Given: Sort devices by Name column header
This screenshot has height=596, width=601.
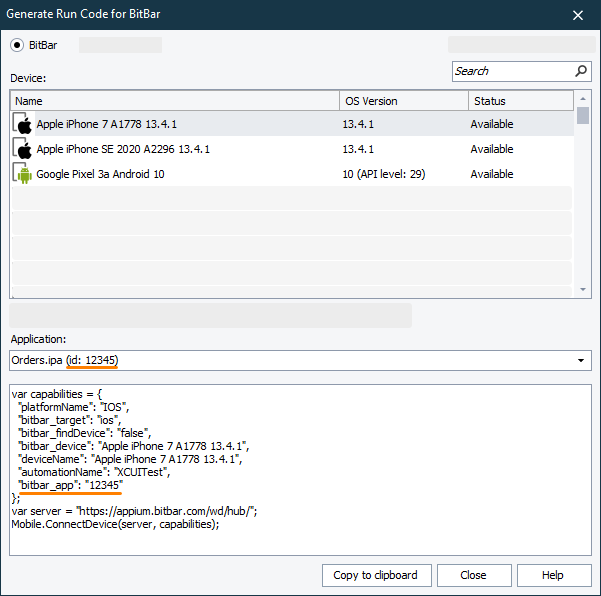Looking at the screenshot, I should (175, 101).
